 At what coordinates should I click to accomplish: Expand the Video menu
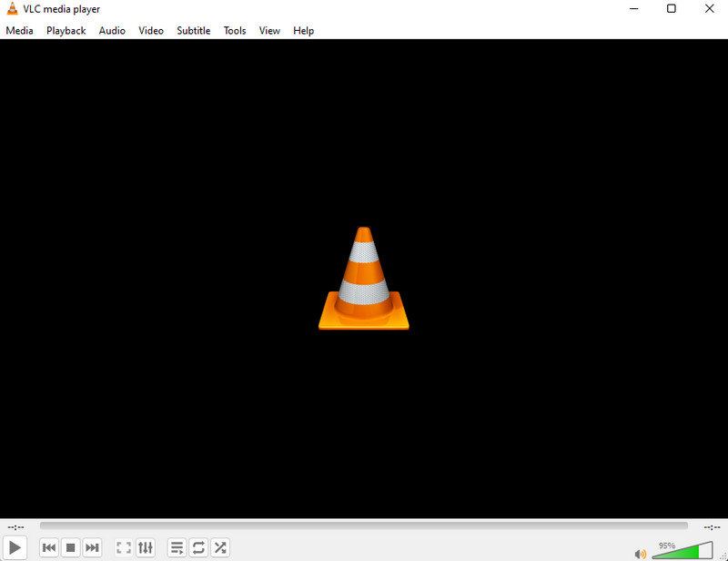151,30
